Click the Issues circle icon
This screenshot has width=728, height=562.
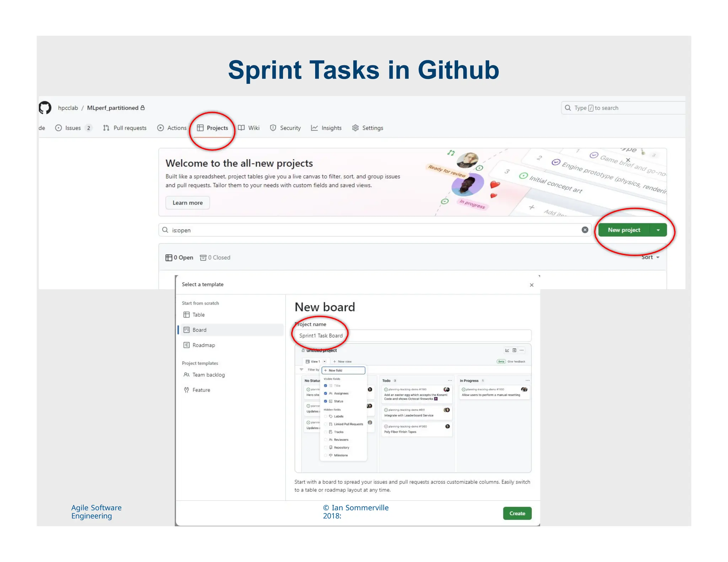pos(59,128)
